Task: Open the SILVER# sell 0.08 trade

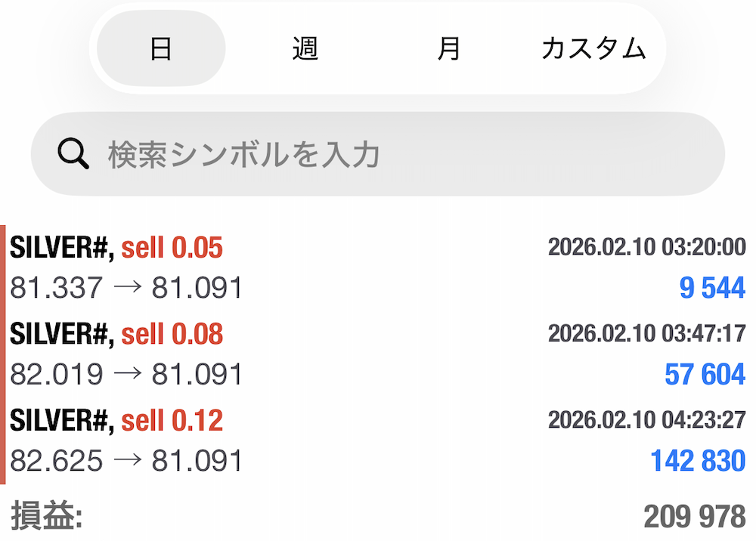Action: (x=116, y=333)
